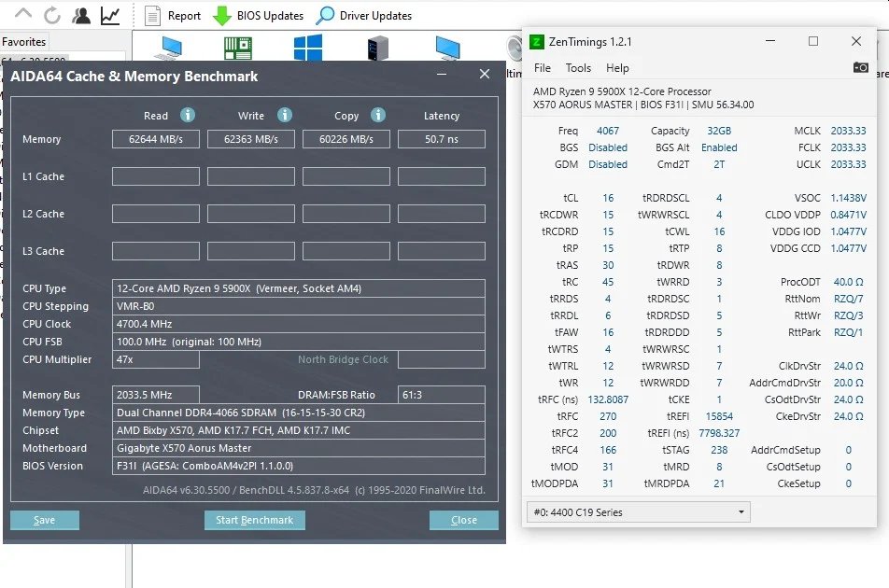Select the computer monitor icon behind the benchmark title
The height and width of the screenshot is (588, 889).
(169, 47)
